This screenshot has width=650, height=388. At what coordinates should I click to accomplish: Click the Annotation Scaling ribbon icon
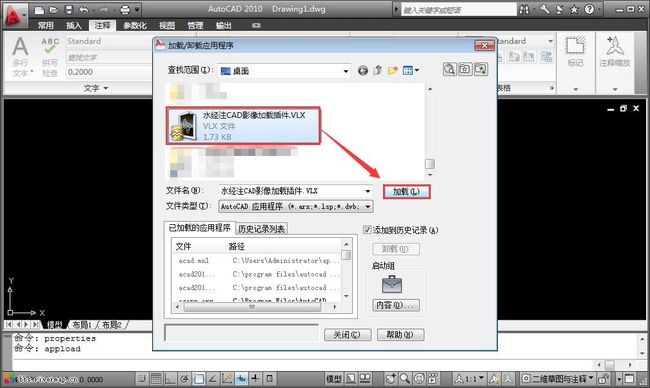[615, 46]
